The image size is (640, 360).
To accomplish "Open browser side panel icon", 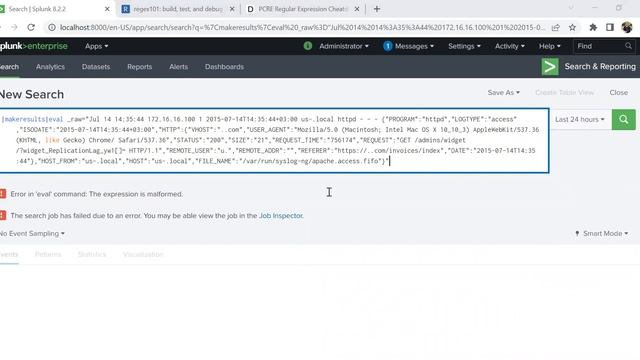I will [x=610, y=27].
